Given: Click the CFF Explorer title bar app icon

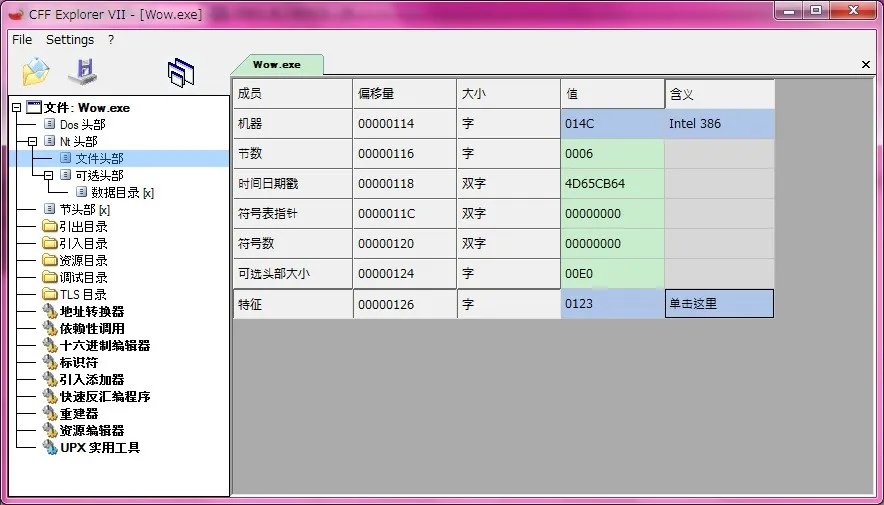Looking at the screenshot, I should pyautogui.click(x=16, y=14).
